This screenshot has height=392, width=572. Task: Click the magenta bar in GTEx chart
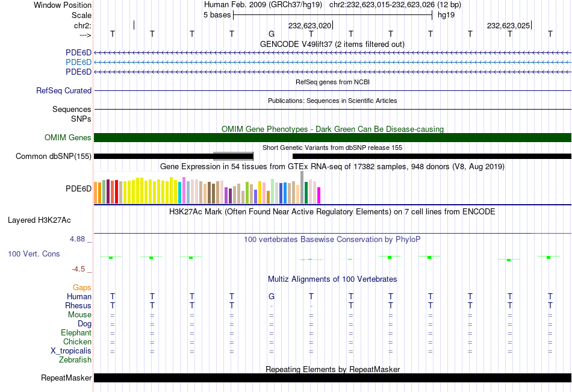tap(319, 195)
